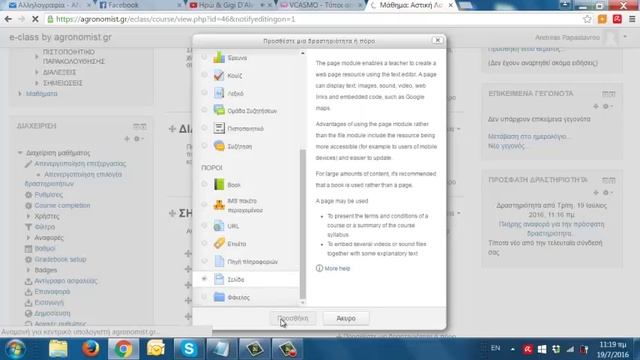Select the Κουίζ radio button

click(204, 75)
